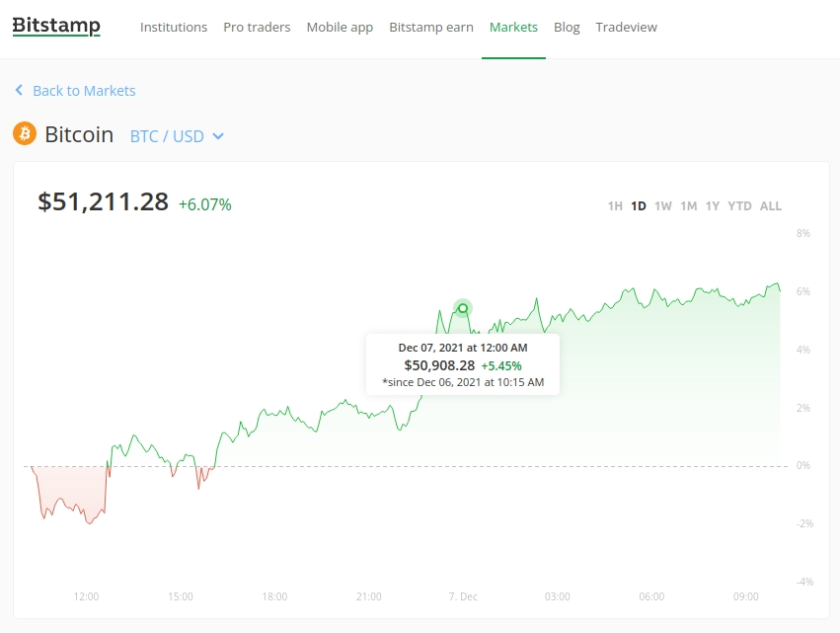Open the Mobile app menu item
This screenshot has height=633, width=840.
click(x=340, y=28)
